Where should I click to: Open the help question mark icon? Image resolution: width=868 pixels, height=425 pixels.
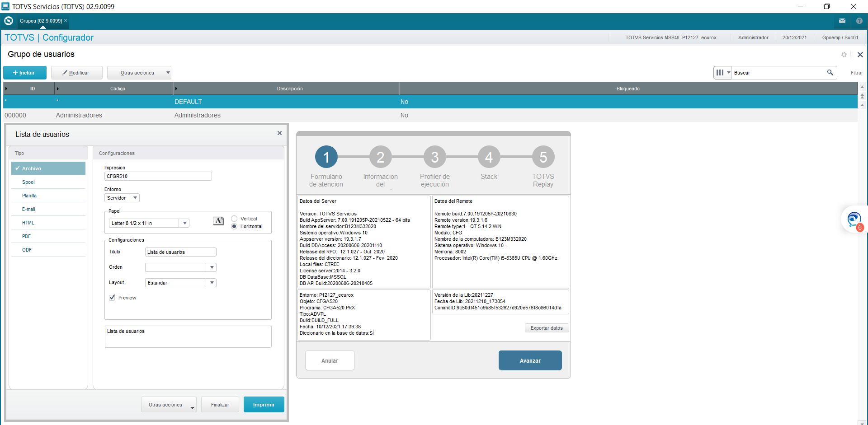click(859, 21)
